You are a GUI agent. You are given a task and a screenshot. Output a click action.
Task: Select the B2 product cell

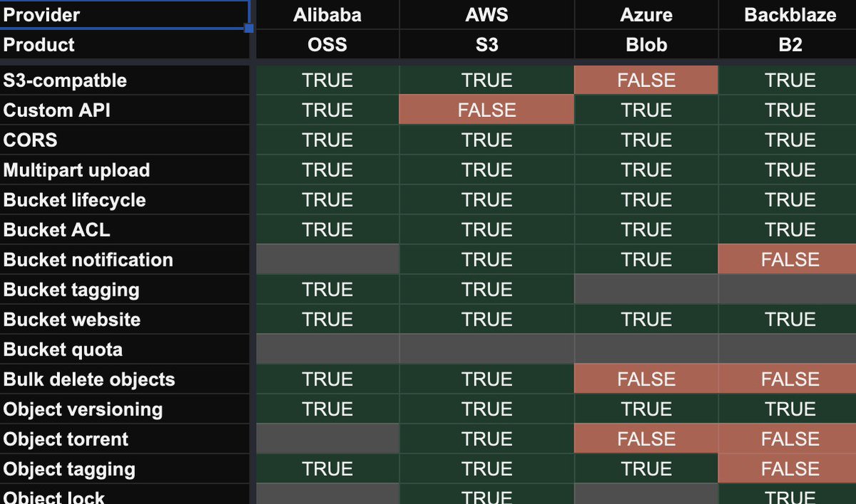[x=788, y=44]
